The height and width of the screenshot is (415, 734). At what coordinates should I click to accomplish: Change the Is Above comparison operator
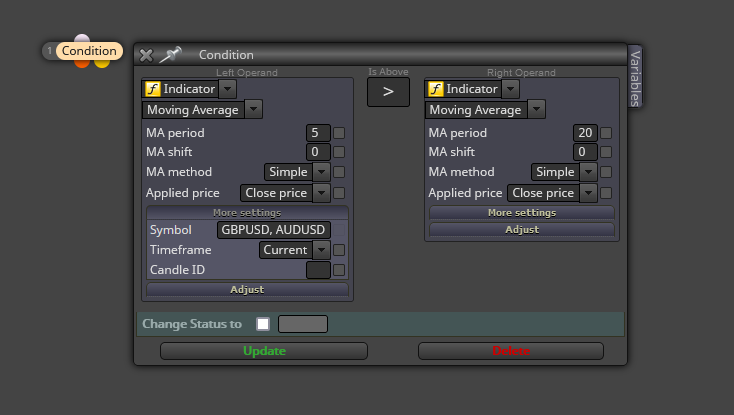tap(388, 92)
